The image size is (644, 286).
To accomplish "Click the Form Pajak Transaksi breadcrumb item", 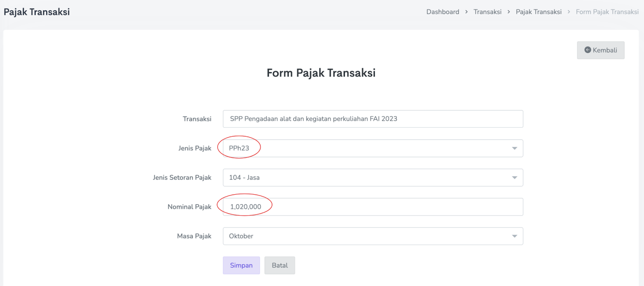I will (x=607, y=12).
